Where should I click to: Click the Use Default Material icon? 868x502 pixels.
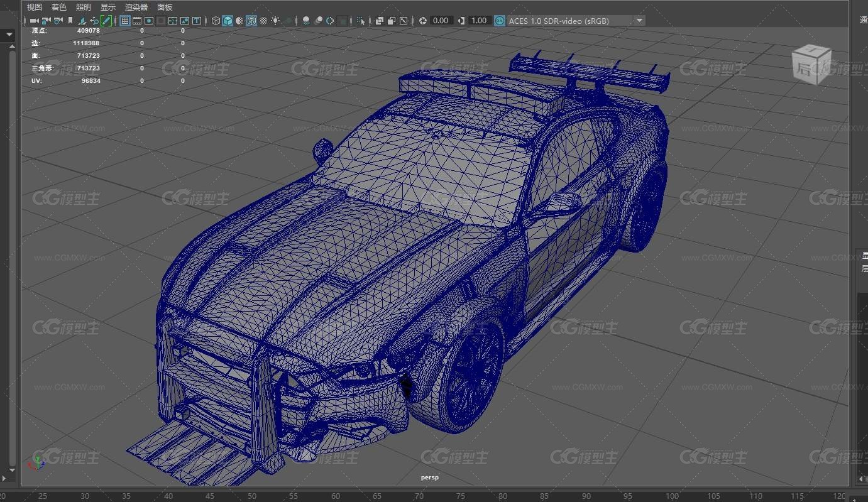point(239,21)
